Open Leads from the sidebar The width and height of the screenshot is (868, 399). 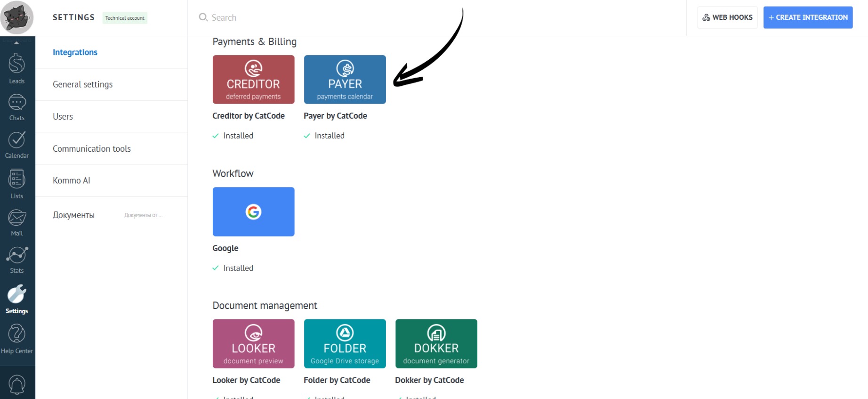(17, 68)
